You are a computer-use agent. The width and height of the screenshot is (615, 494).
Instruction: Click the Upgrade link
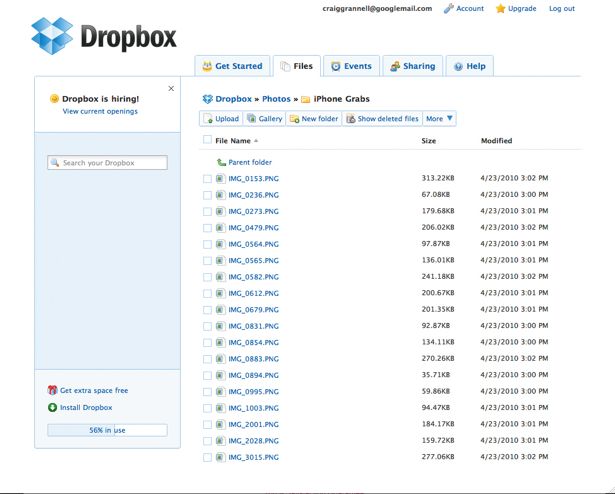pos(522,9)
